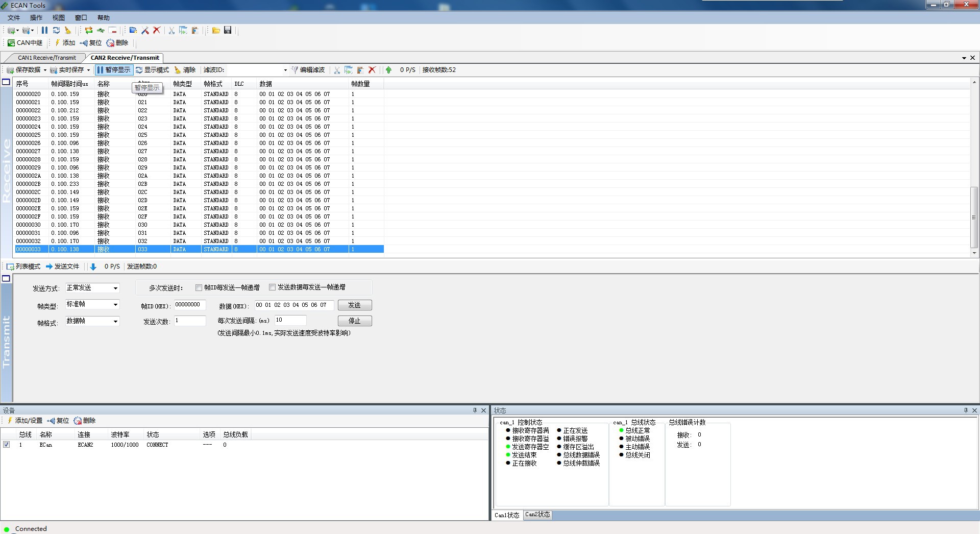Click 列表模式 list mode button
This screenshot has width=980, height=534.
tap(23, 266)
